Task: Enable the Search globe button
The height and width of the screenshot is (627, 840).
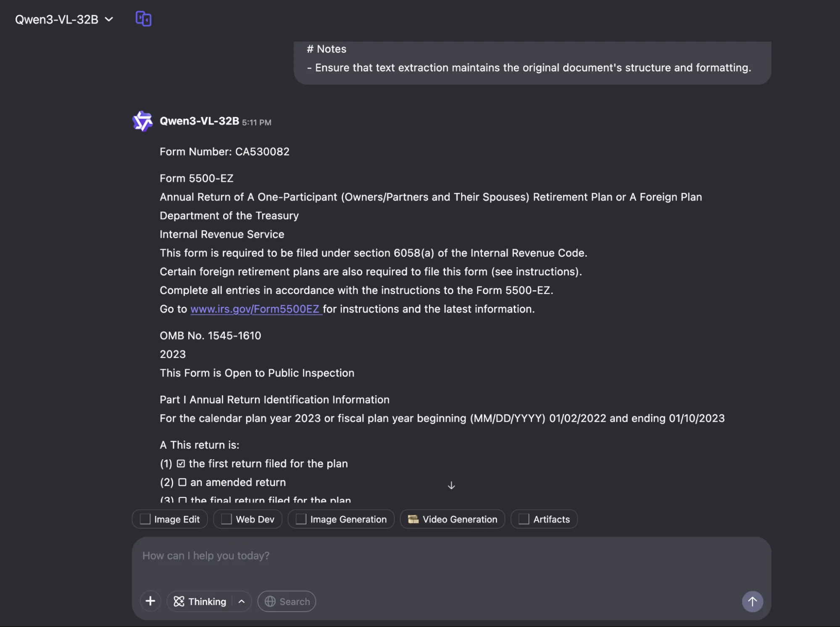Action: 287,602
